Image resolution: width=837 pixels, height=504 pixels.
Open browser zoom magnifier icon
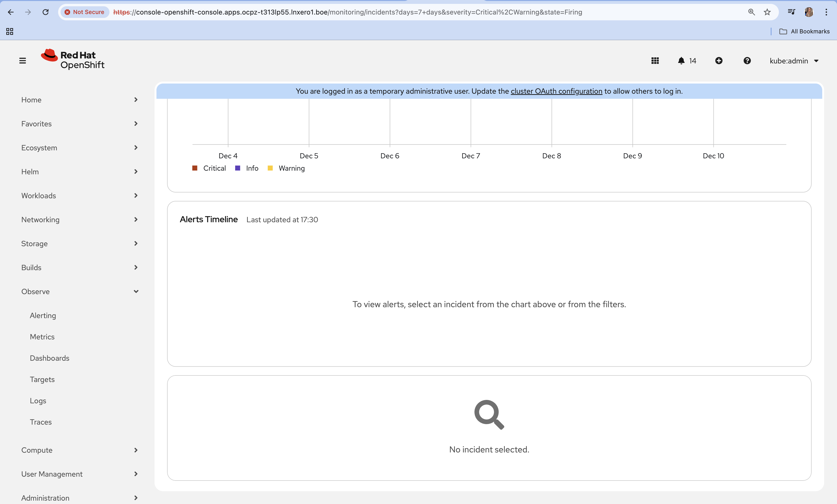[752, 12]
